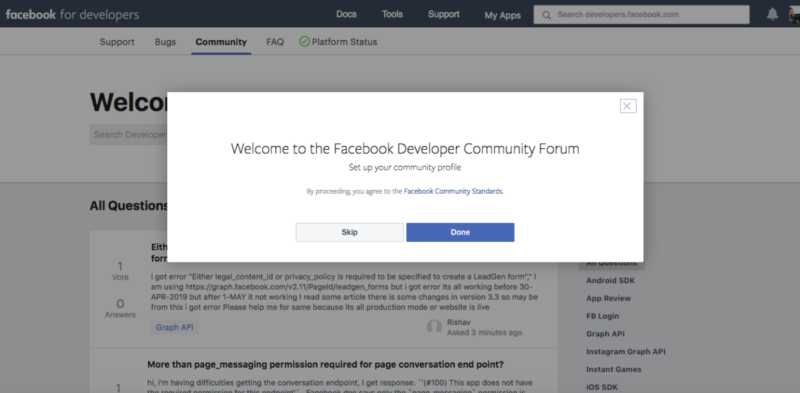
Task: Open the Platform Status checkmark icon
Action: pyautogui.click(x=305, y=42)
